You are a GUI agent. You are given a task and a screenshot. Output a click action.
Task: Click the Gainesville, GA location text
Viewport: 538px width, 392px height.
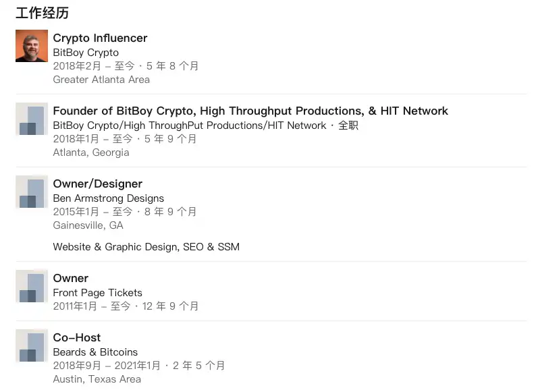[x=88, y=225]
